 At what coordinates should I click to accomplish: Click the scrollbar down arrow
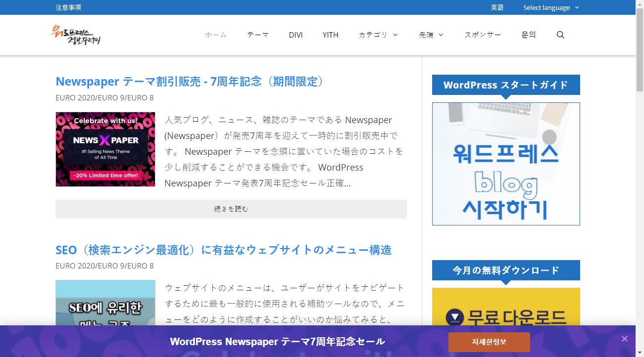(x=640, y=353)
